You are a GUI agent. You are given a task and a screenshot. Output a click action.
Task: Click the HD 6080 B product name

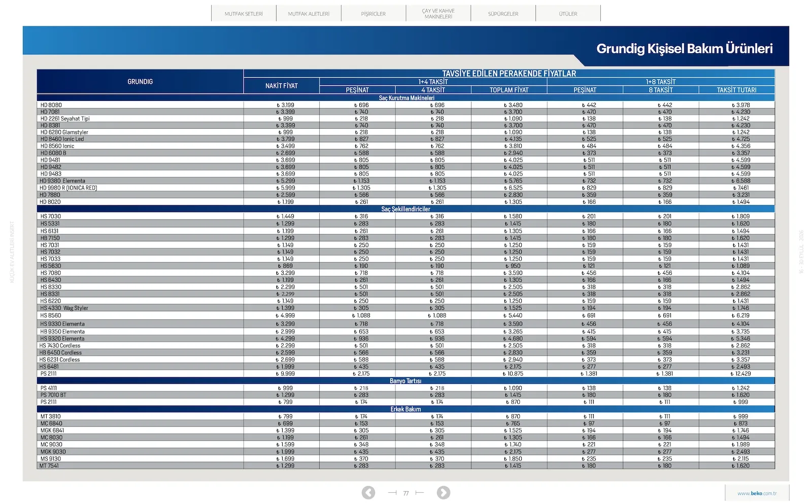tap(53, 153)
